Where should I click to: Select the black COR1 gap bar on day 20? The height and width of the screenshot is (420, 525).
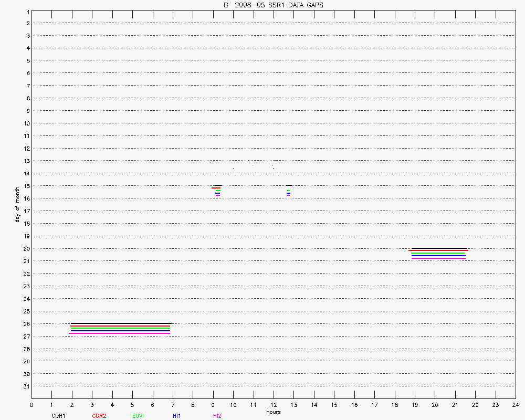pos(439,248)
